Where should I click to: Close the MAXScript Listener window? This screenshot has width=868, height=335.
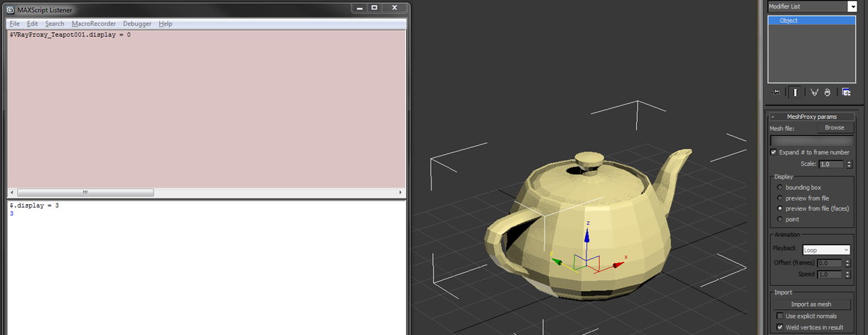(394, 8)
